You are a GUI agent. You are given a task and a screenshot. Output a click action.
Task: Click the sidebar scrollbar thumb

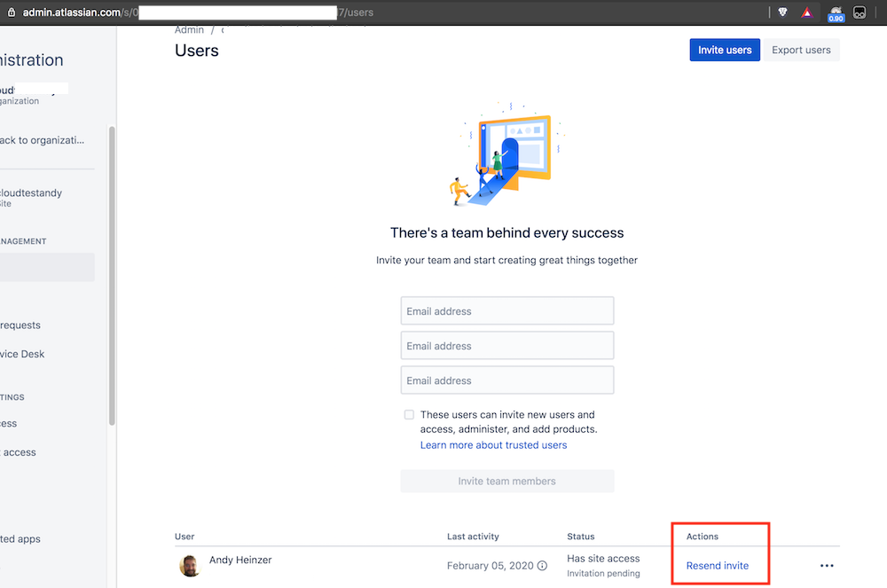[x=110, y=275]
